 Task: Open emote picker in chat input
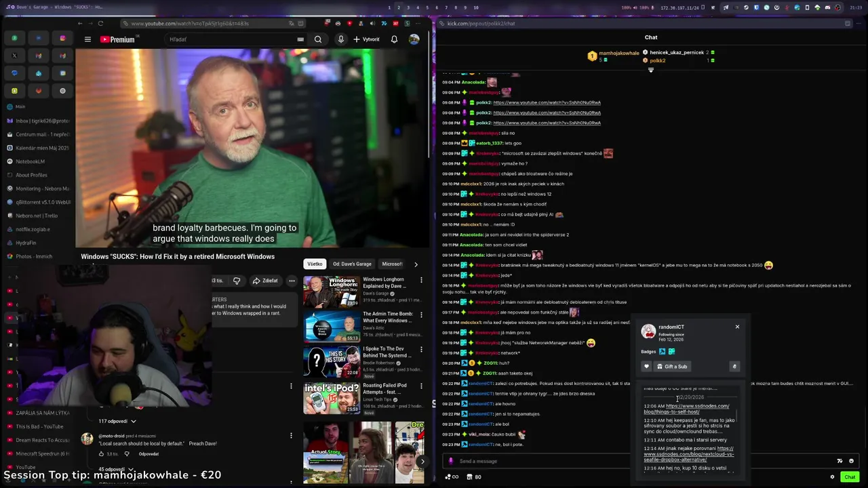click(x=851, y=461)
